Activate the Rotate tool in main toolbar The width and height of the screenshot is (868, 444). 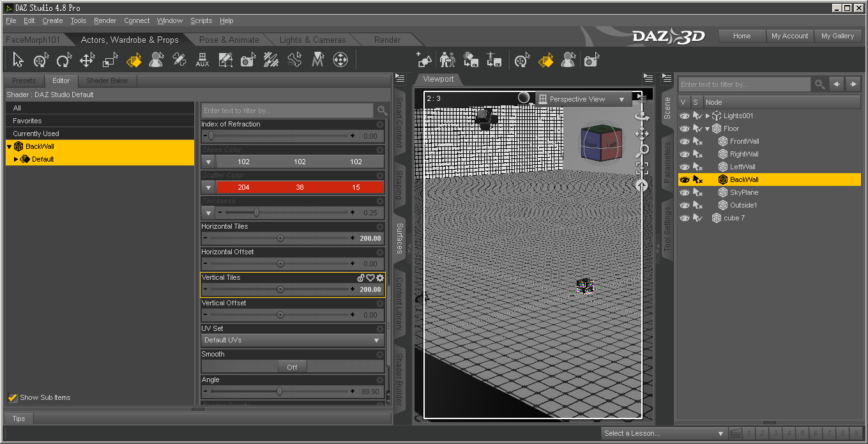(63, 61)
